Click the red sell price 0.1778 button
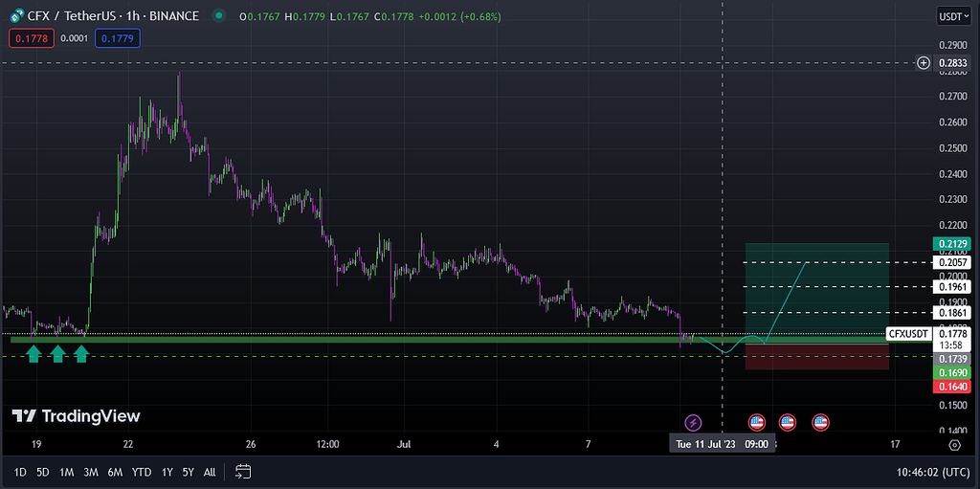Image resolution: width=980 pixels, height=489 pixels. (30, 38)
